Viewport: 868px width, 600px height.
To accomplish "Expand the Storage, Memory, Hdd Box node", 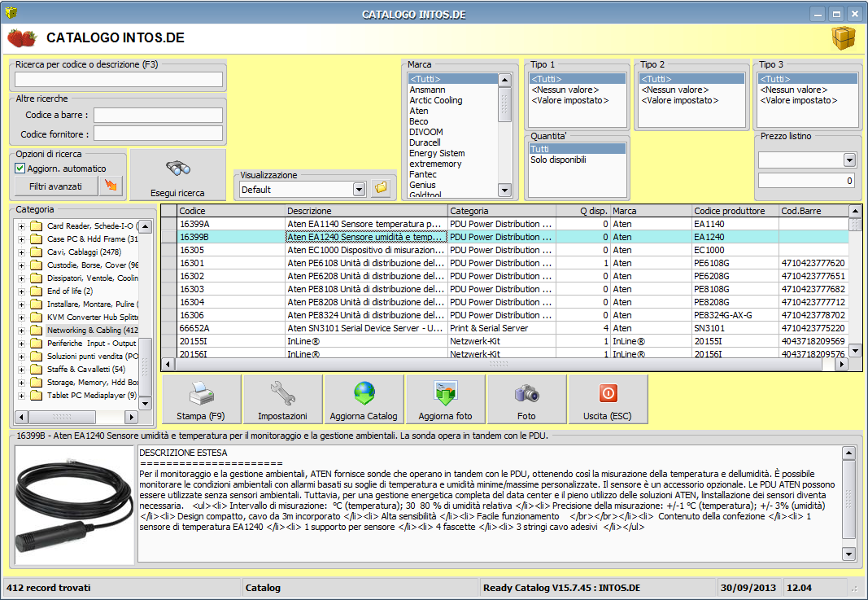I will 21,383.
